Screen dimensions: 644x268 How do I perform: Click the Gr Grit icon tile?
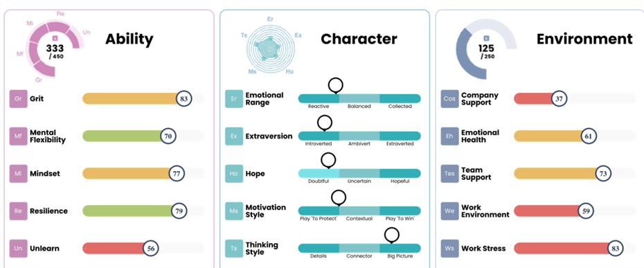click(x=19, y=98)
